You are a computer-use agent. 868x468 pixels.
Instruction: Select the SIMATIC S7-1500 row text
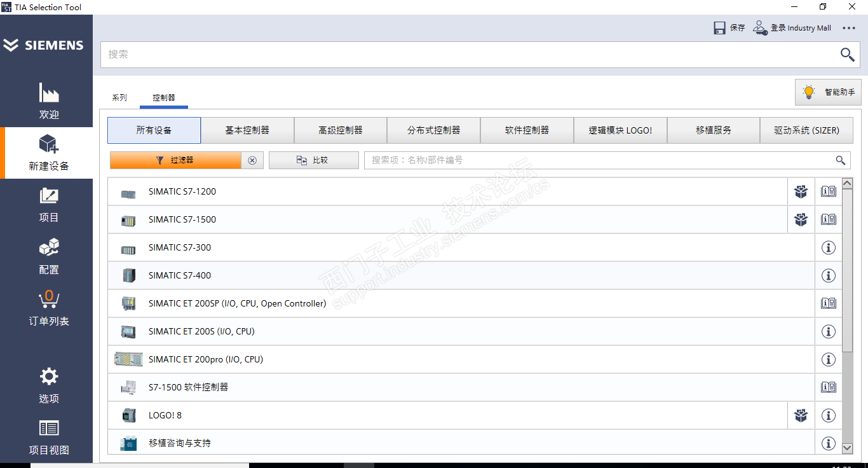(182, 219)
